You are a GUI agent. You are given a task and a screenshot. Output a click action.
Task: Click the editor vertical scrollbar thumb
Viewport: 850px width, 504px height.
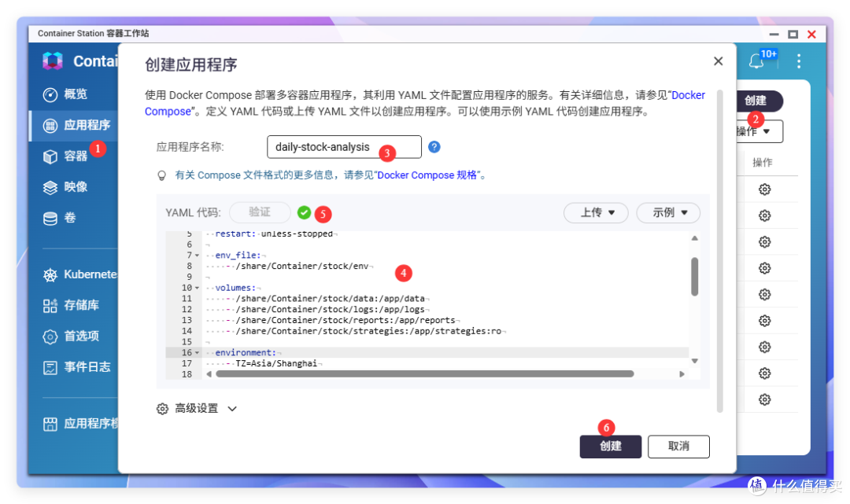[x=694, y=277]
